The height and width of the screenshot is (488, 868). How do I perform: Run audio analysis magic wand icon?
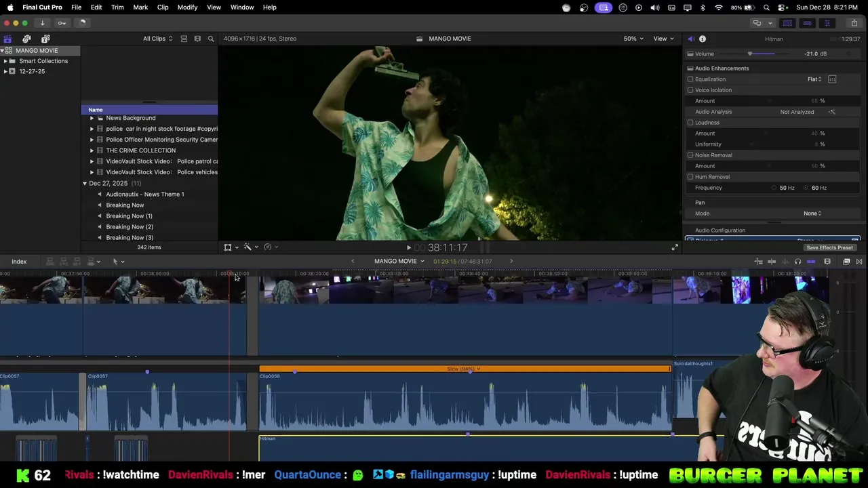coord(832,112)
